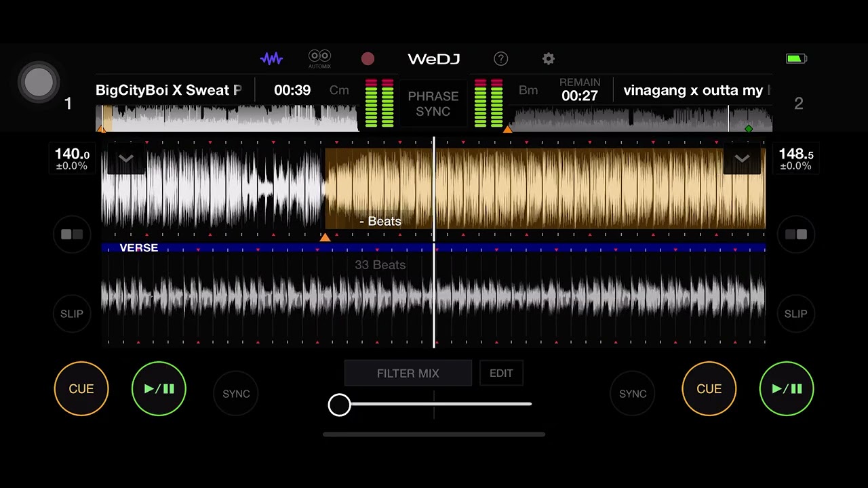
Task: Open the Automix feature
Action: pyautogui.click(x=319, y=59)
